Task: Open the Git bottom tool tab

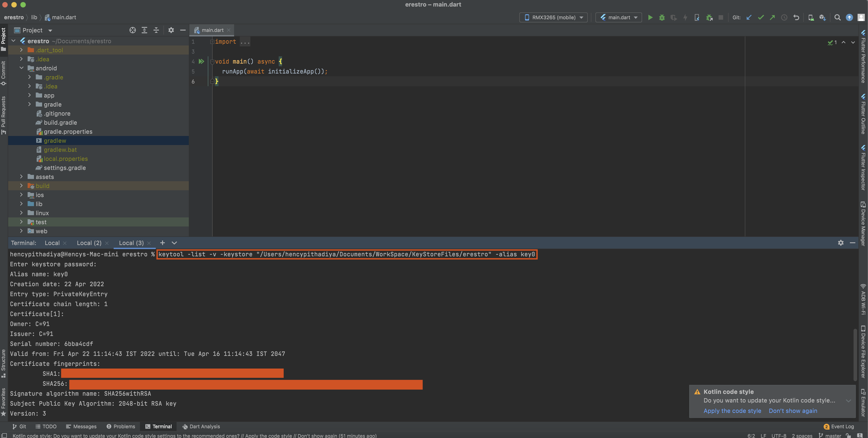Action: [x=19, y=426]
